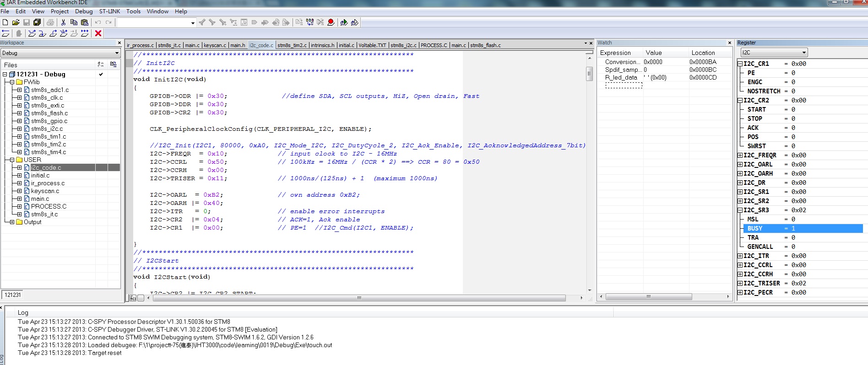Click the Undo arrow icon

point(98,22)
